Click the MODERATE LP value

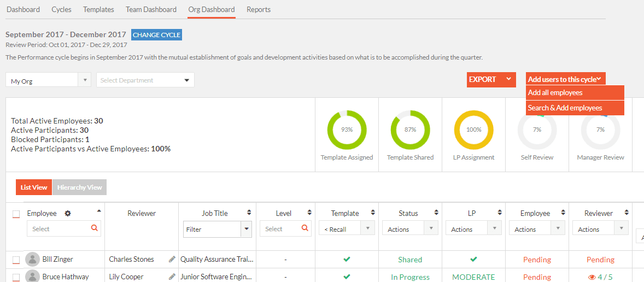(x=473, y=277)
